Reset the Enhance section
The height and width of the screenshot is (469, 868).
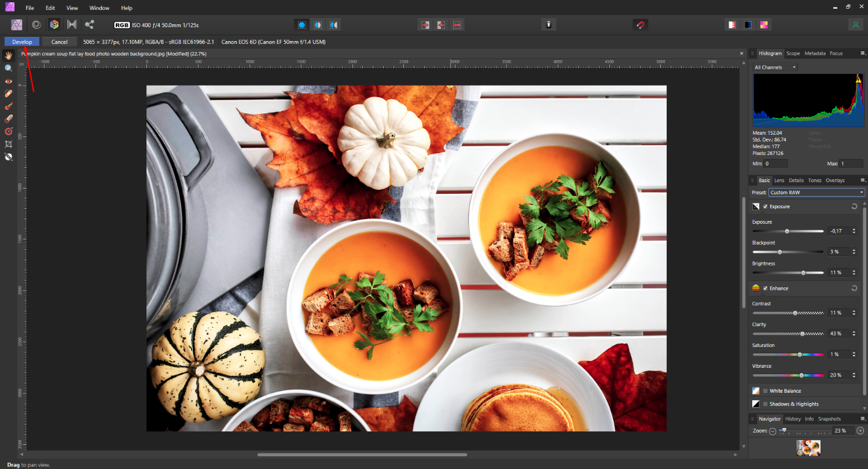coord(854,288)
